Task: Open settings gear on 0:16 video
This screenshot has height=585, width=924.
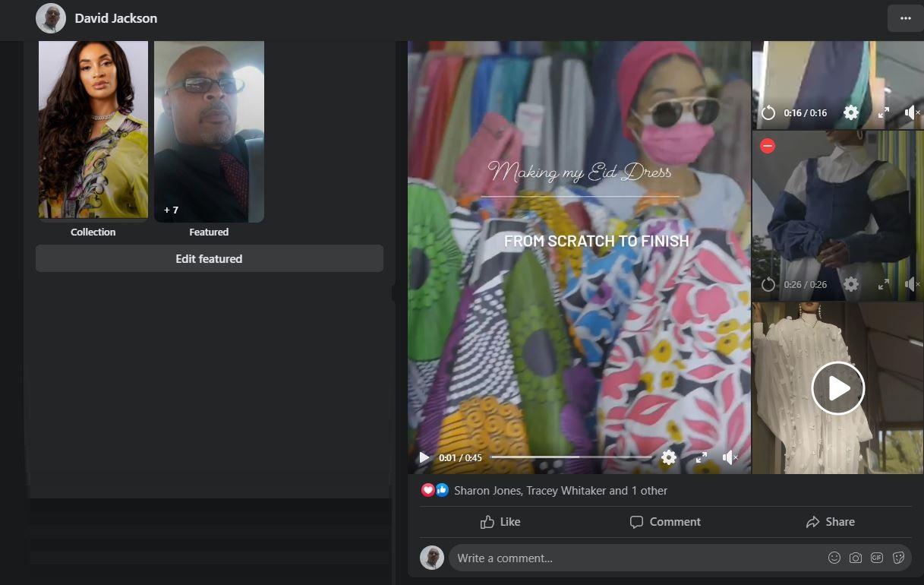Action: point(851,113)
